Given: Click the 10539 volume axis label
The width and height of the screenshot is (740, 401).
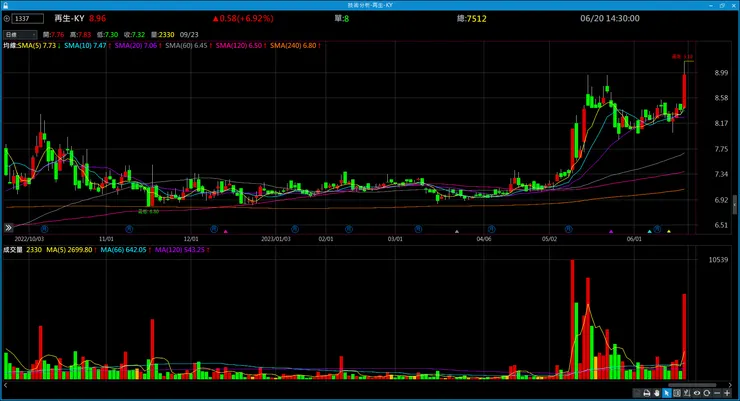Looking at the screenshot, I should [718, 260].
